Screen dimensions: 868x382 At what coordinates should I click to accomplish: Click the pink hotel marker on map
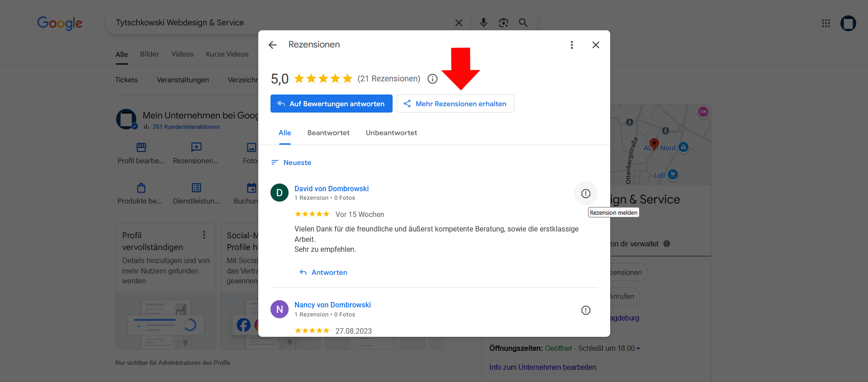pos(703,112)
